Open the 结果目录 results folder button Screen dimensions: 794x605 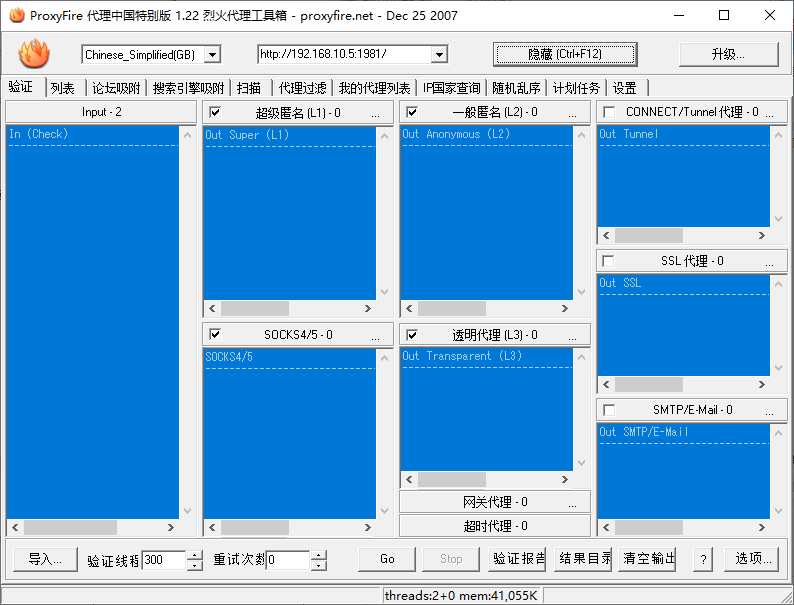coord(583,559)
